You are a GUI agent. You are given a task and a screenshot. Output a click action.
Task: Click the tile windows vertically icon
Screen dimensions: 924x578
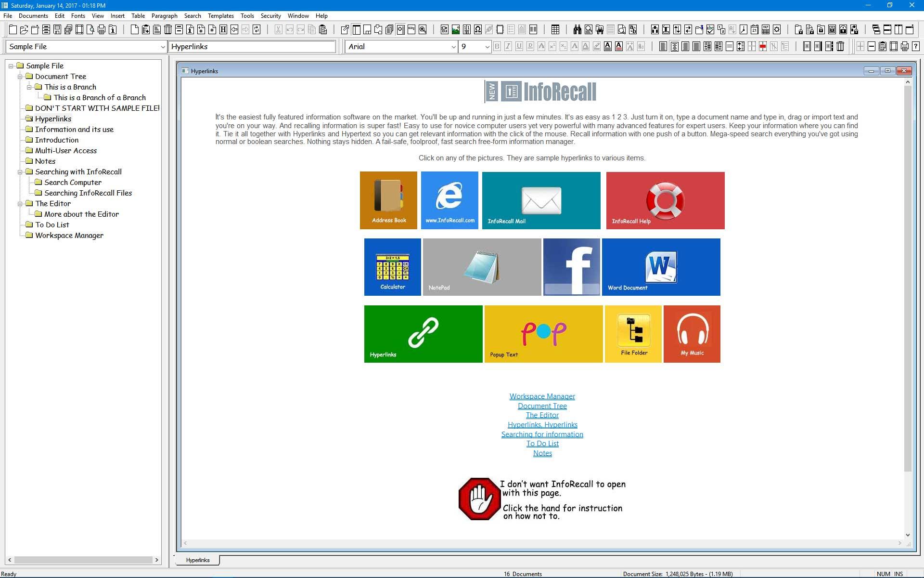[x=898, y=30]
